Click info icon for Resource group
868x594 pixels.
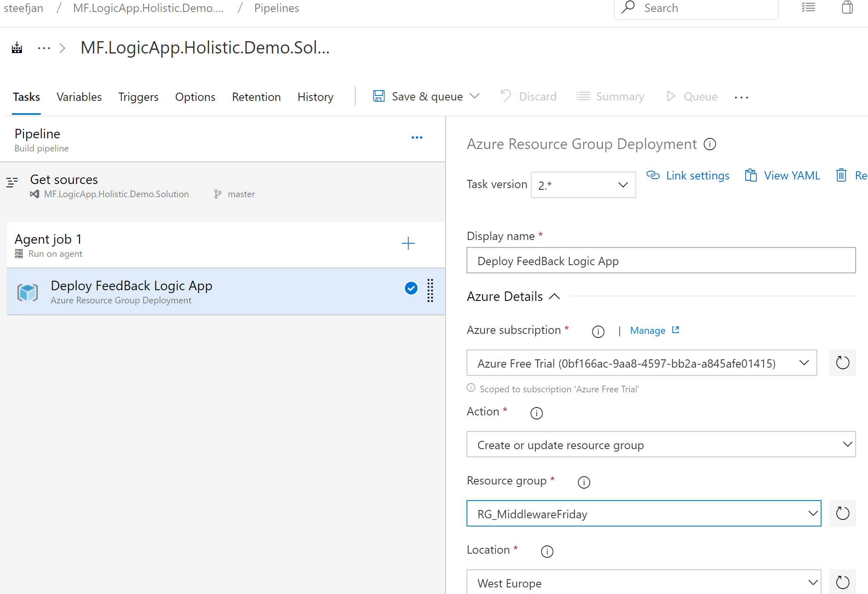(584, 482)
